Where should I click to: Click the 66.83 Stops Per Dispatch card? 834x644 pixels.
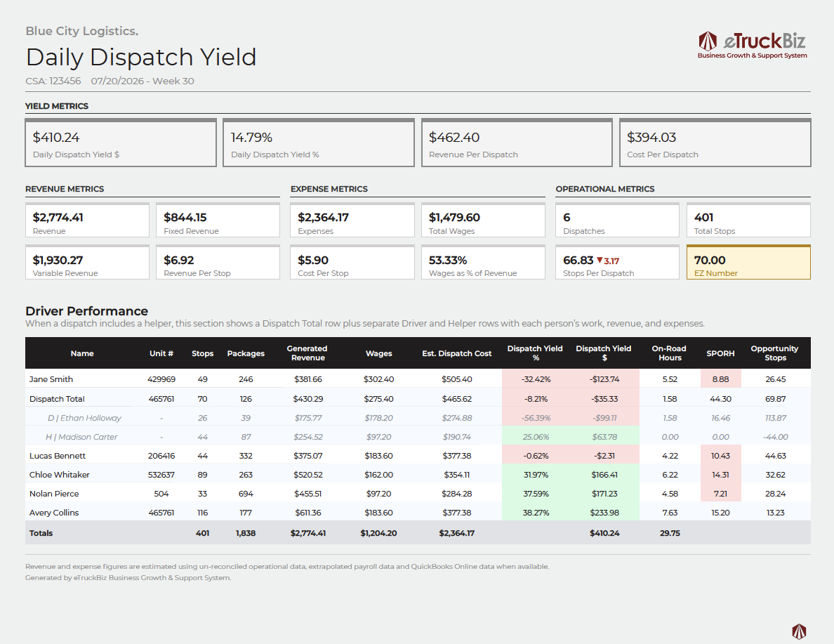click(x=617, y=262)
